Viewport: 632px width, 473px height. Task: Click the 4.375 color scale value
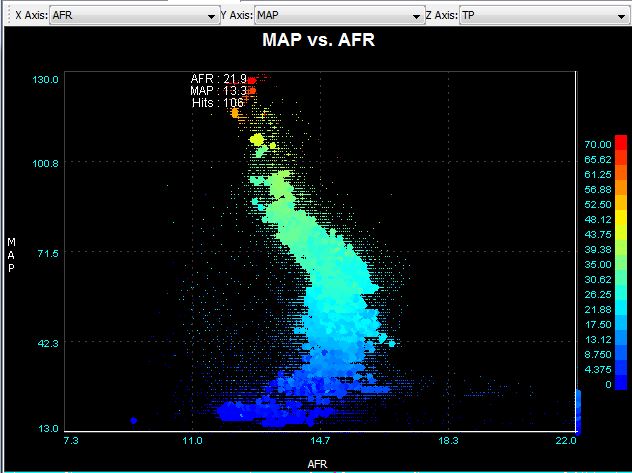coord(598,369)
